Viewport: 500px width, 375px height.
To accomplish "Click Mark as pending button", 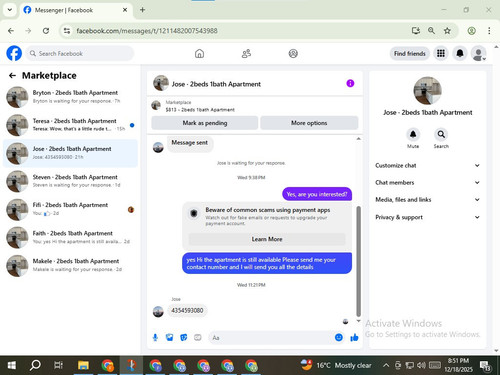I will [205, 123].
